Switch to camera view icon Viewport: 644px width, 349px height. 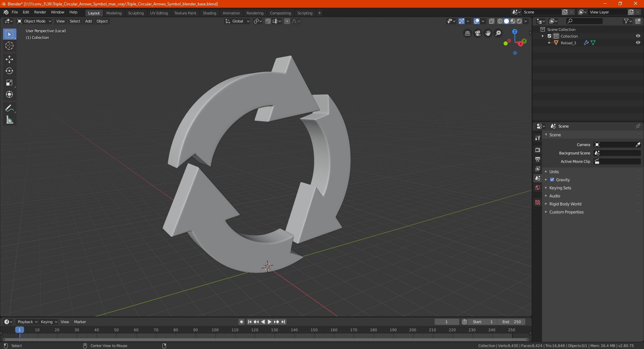[478, 33]
